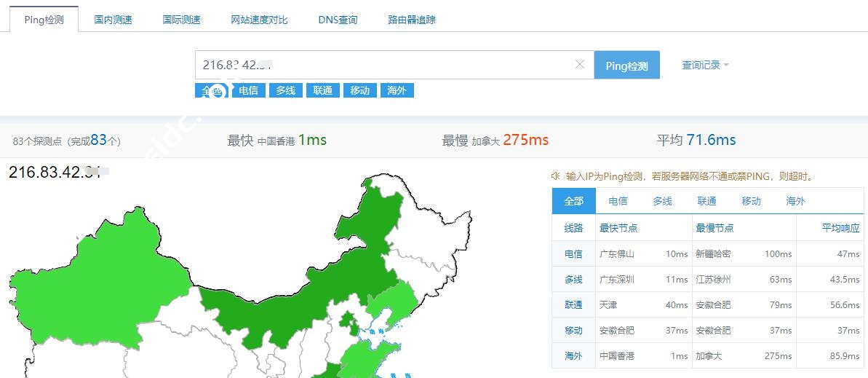
Task: Click the 275ms slowest summary value
Action: pos(525,141)
